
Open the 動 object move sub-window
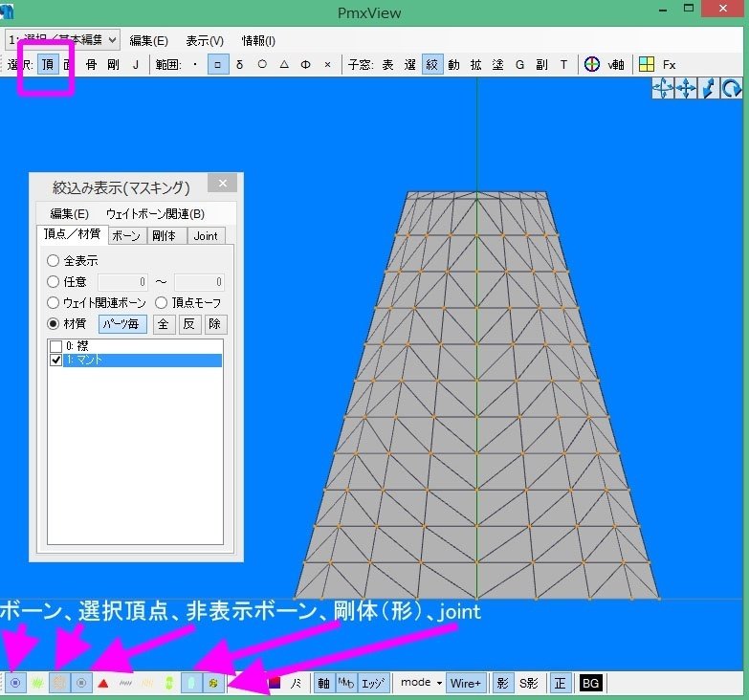(x=453, y=64)
